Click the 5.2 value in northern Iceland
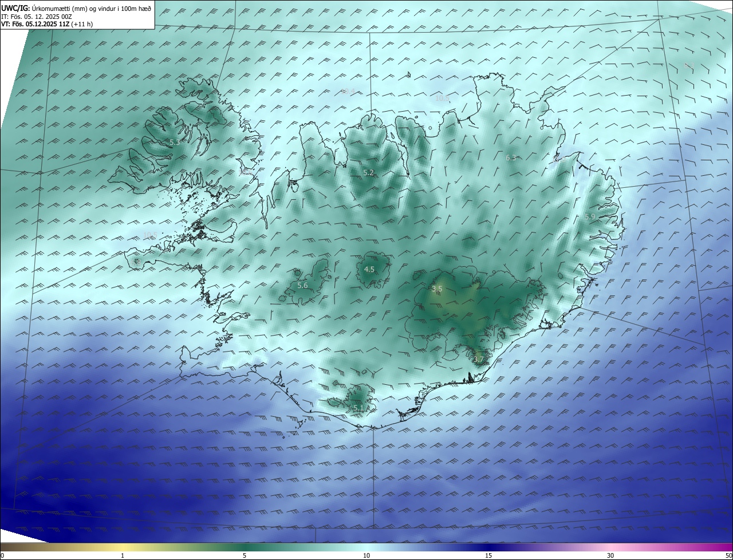Viewport: 733px width, 560px height. [x=368, y=172]
